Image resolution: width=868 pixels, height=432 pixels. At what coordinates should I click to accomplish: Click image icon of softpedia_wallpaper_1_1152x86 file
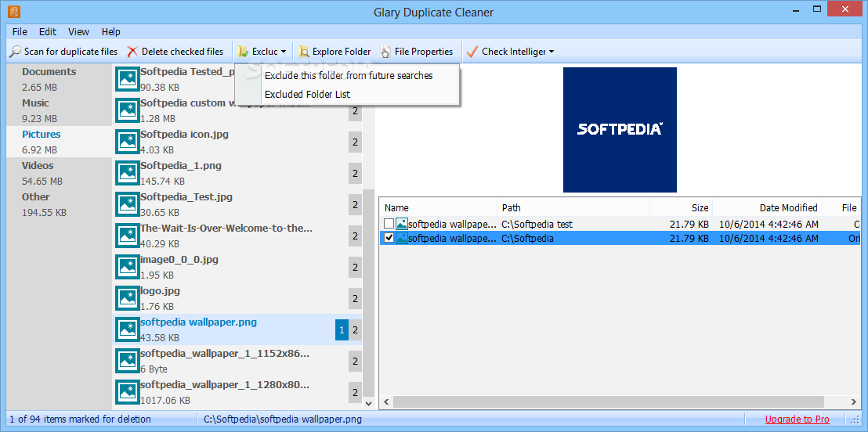(x=128, y=361)
